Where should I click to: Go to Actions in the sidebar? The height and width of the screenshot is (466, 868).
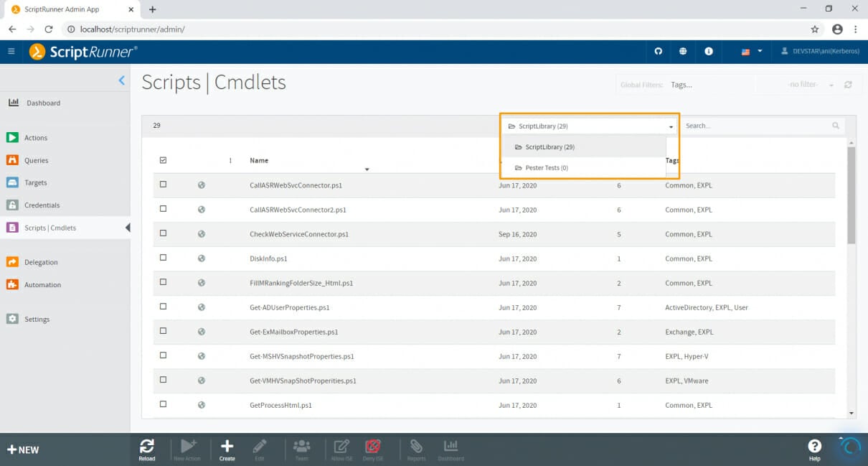pos(35,138)
